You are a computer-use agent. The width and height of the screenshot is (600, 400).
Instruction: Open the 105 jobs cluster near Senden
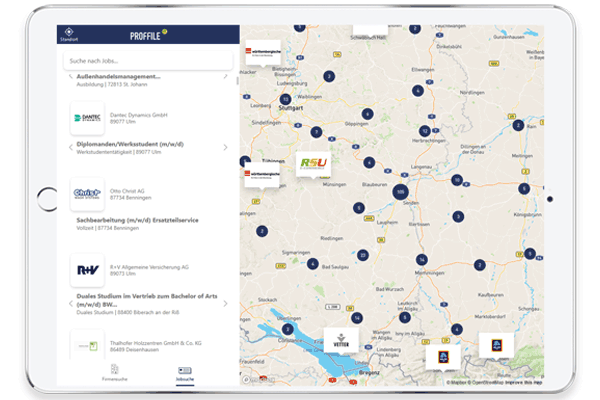pos(400,192)
